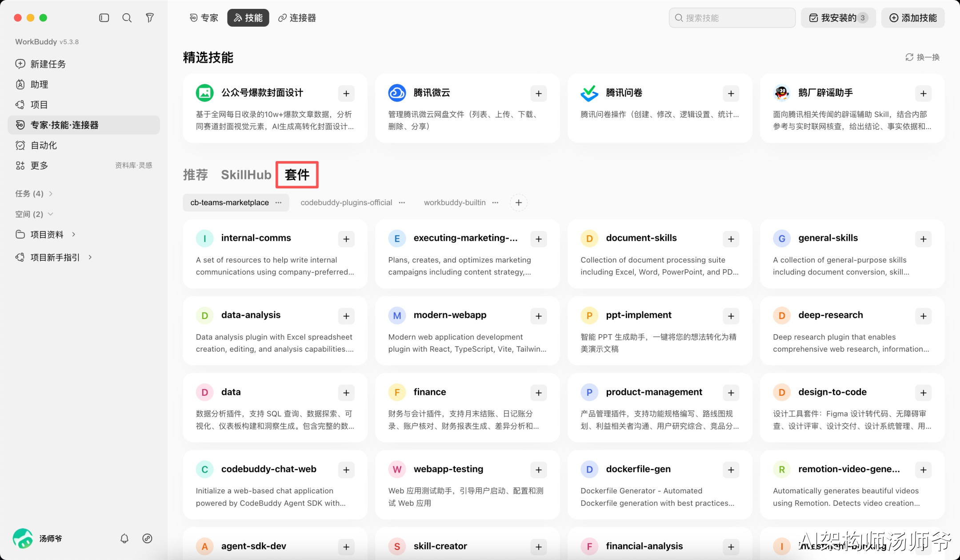Select the workbuddy-builtin source tab
This screenshot has width=960, height=560.
455,203
